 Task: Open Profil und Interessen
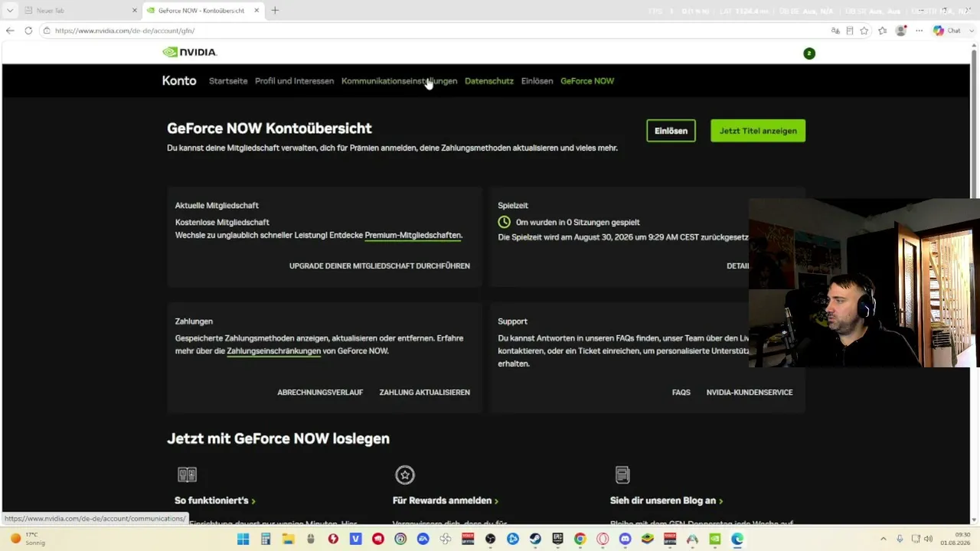click(294, 81)
